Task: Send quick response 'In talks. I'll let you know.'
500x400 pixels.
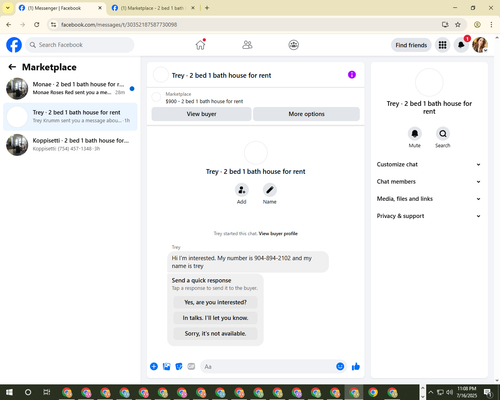Action: [215, 318]
